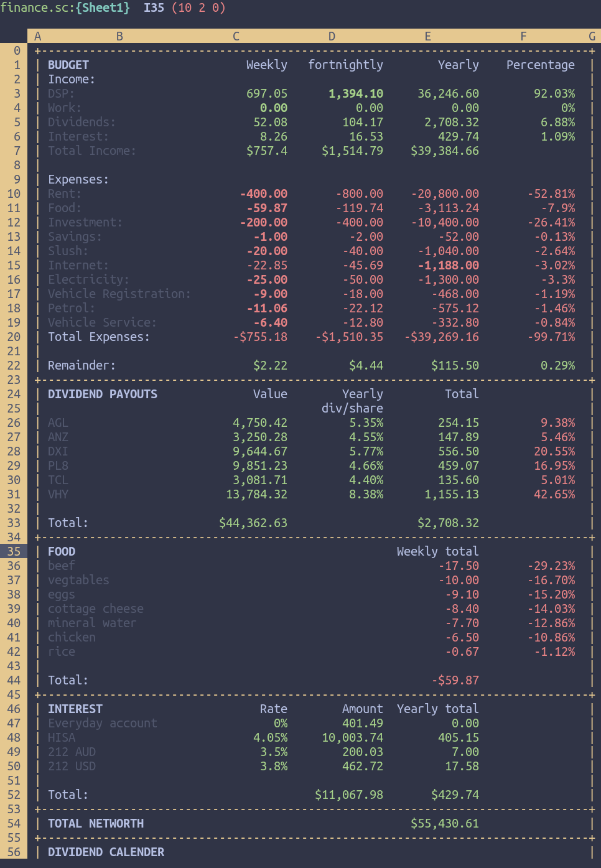
Task: Select the DIVIDEND PAYOUTS heading cell
Action: click(103, 394)
